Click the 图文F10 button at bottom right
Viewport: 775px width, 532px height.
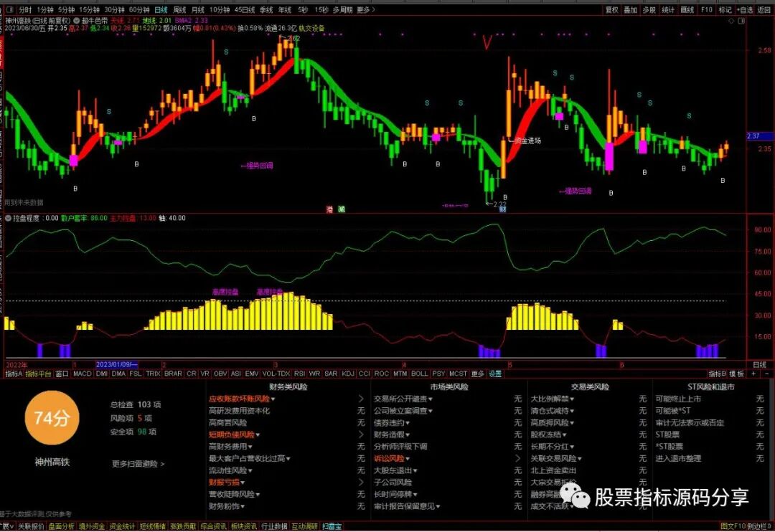(x=733, y=526)
